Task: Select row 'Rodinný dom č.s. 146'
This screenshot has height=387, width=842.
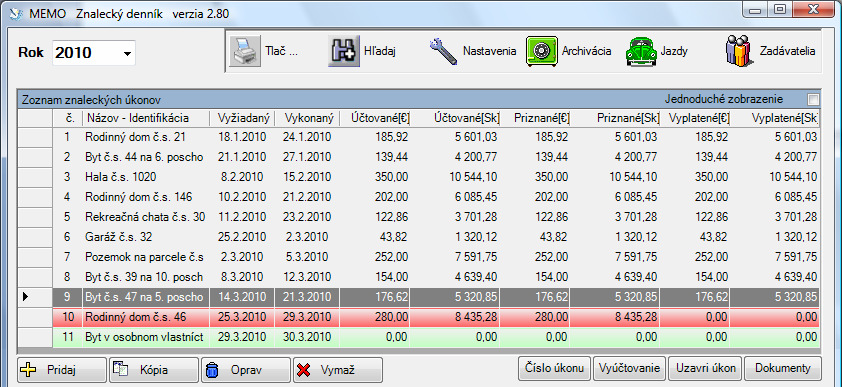Action: (x=418, y=197)
